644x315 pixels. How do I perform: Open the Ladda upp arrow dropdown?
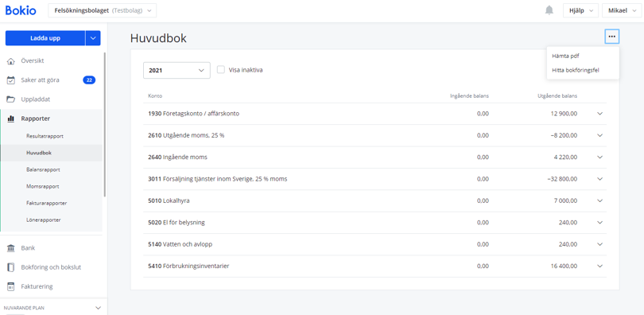93,38
